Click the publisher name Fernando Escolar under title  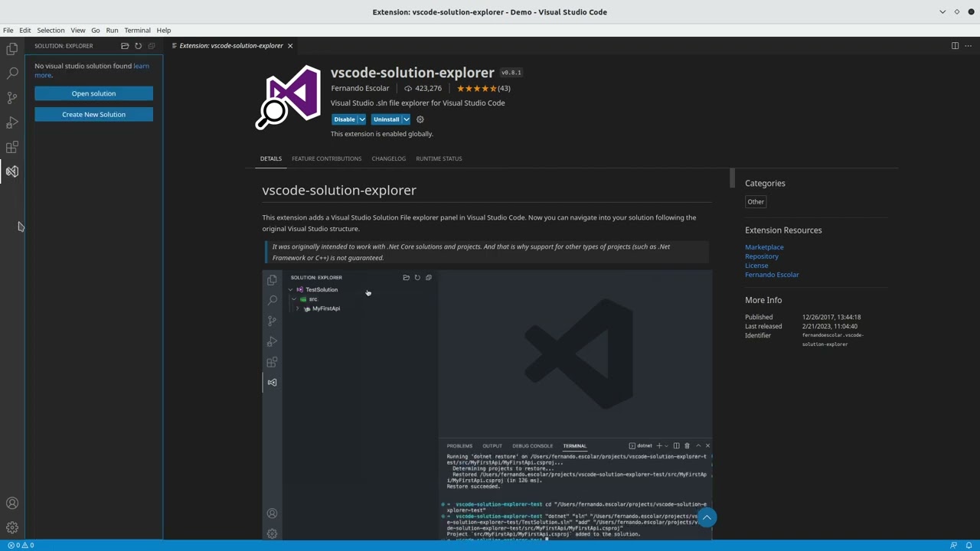pos(360,88)
